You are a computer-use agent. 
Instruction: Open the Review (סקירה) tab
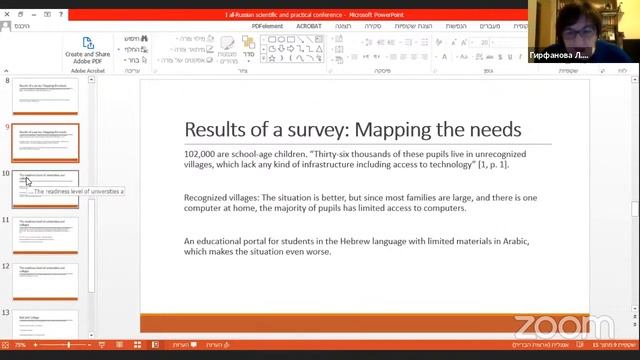coord(372,26)
